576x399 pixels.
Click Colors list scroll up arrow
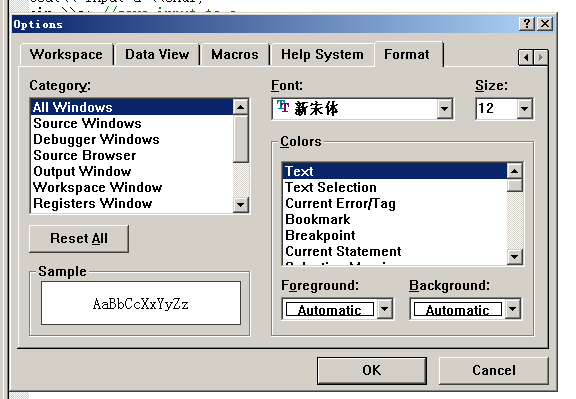coord(514,171)
